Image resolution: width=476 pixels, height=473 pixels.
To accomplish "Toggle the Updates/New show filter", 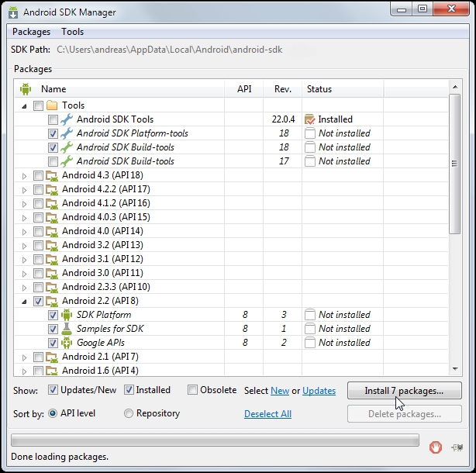I will pos(53,390).
